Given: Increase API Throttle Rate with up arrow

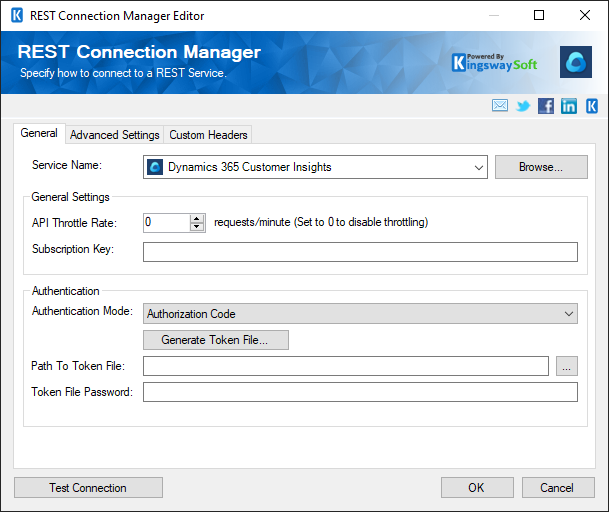Looking at the screenshot, I should [x=197, y=219].
